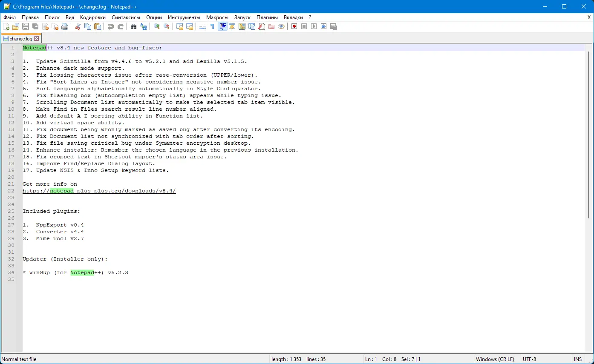The image size is (594, 364).
Task: Close the document using the menu bar X
Action: pos(589,17)
